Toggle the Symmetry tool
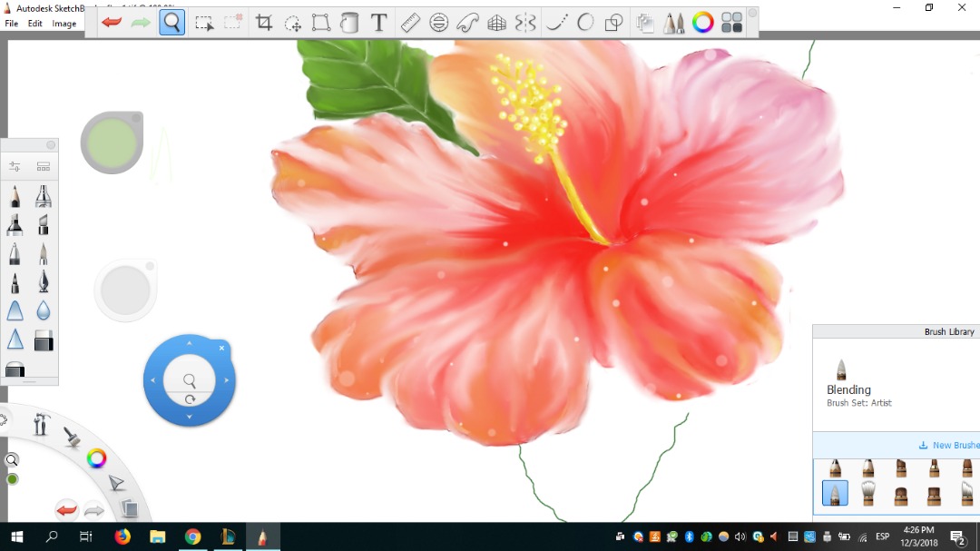 [525, 23]
